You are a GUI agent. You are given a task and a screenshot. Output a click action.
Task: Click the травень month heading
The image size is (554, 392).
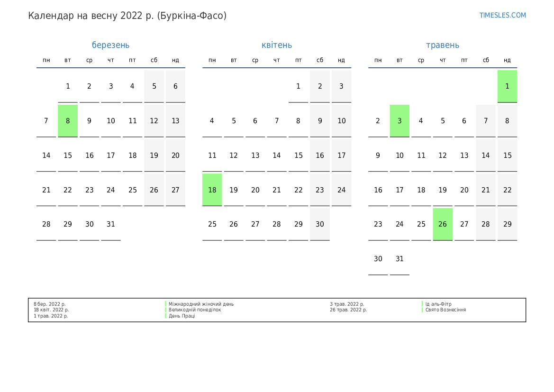(x=443, y=45)
